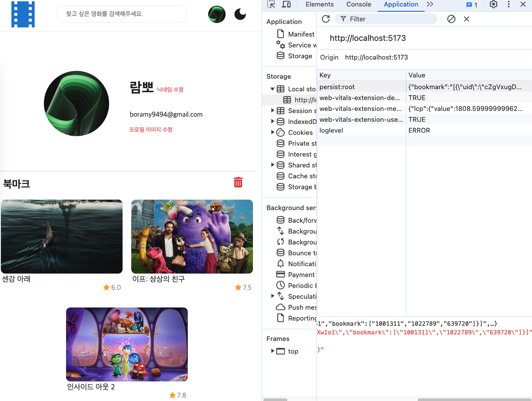The width and height of the screenshot is (532, 401).
Task: Open the 이프: 상상의 친구 movie poster
Action: 192,237
